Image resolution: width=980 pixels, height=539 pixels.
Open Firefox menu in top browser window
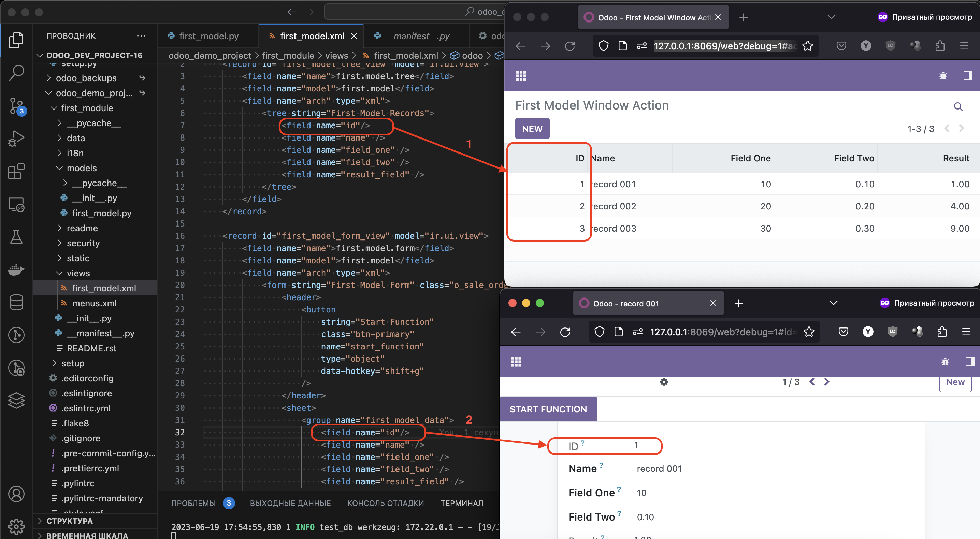coord(964,46)
